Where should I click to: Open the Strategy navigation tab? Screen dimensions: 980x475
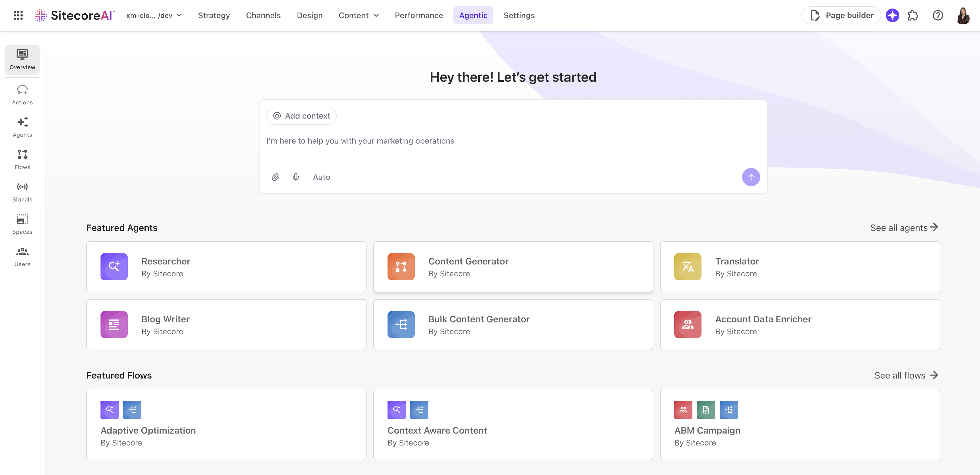click(214, 15)
